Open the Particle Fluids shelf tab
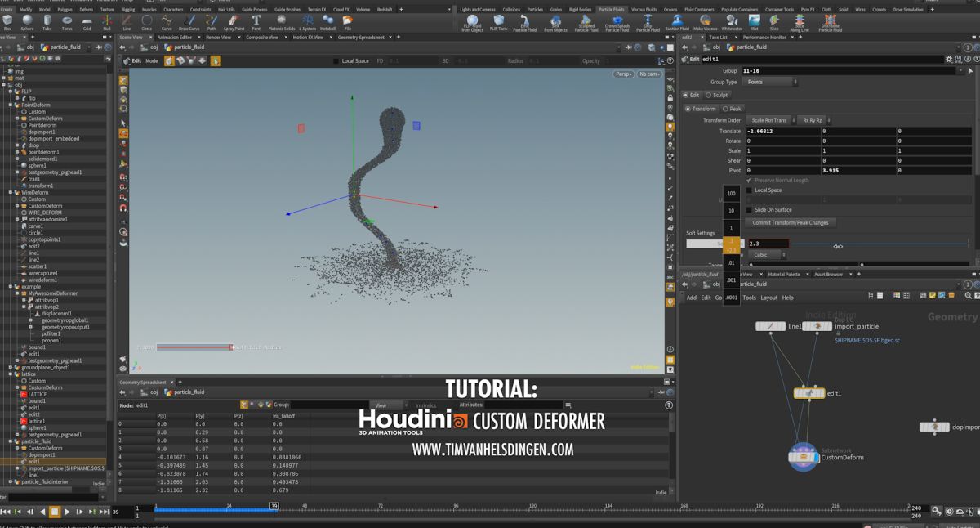The width and height of the screenshot is (980, 528). click(610, 10)
